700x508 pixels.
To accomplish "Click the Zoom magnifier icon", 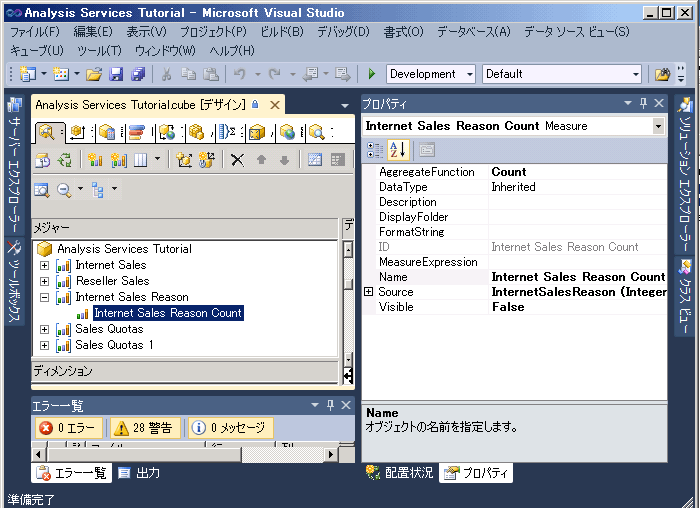I will [64, 190].
